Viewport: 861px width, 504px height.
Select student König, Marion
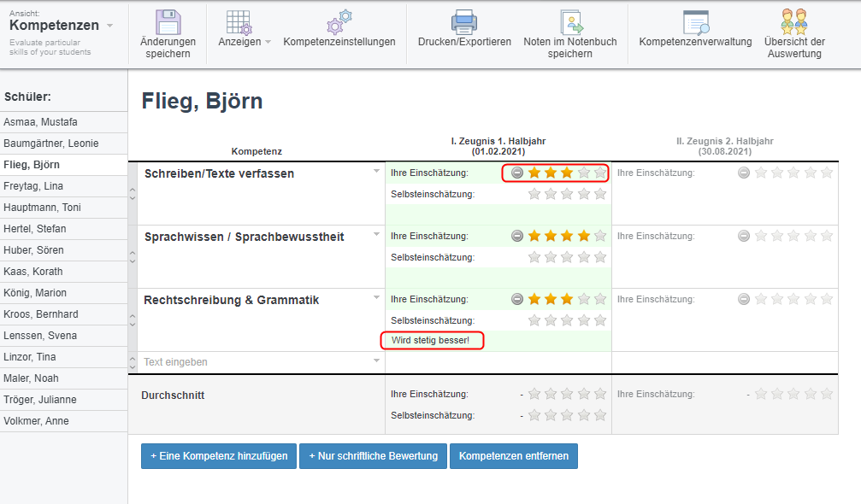pos(63,293)
